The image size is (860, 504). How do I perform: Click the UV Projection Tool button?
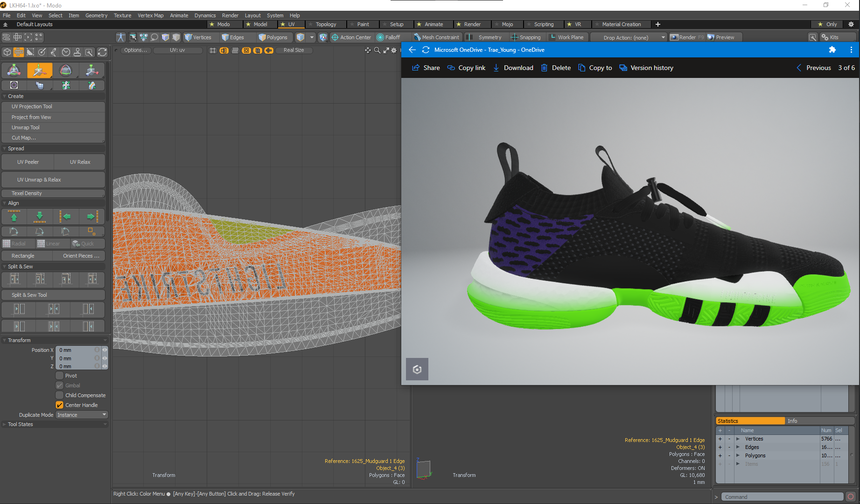tap(53, 106)
